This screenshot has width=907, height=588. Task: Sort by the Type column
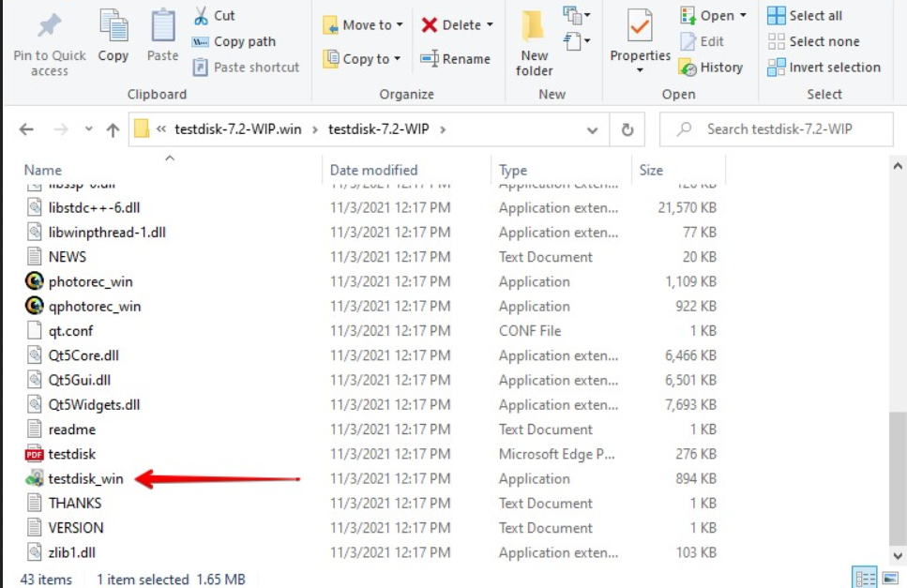pyautogui.click(x=513, y=170)
